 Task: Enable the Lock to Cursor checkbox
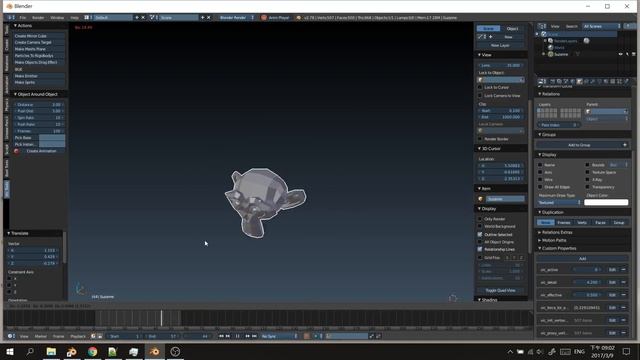pyautogui.click(x=480, y=87)
